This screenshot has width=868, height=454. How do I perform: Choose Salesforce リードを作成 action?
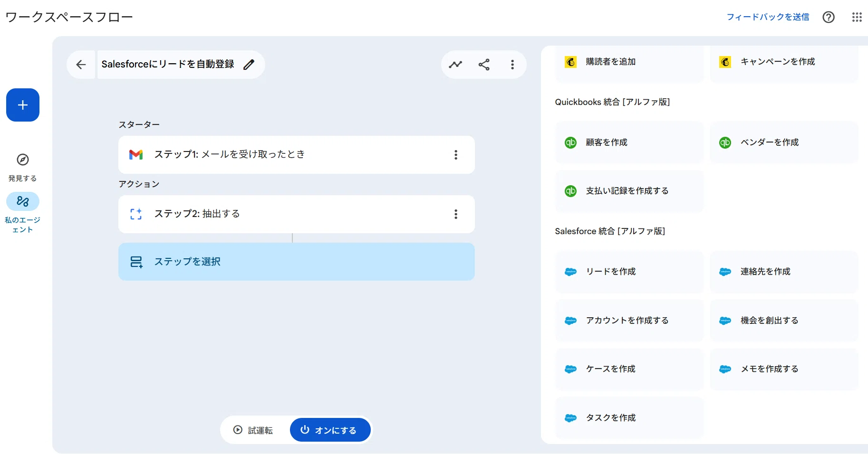(x=629, y=272)
